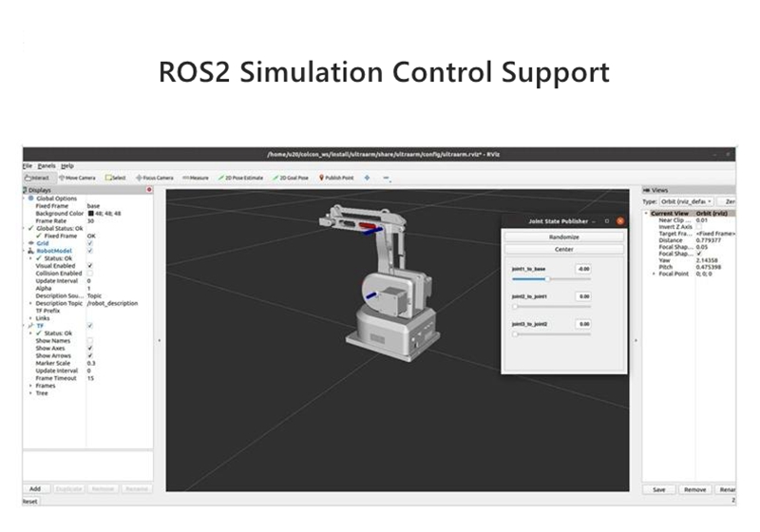Expand the Frames tree item
Screen dimensions: 760x532
tap(31, 386)
